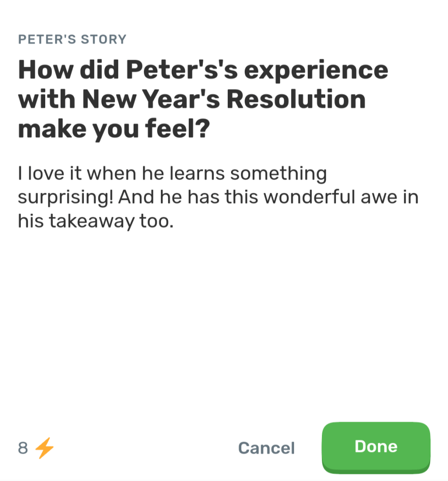The image size is (448, 481).
Task: Click the PETER'S STORY header label
Action: (72, 39)
